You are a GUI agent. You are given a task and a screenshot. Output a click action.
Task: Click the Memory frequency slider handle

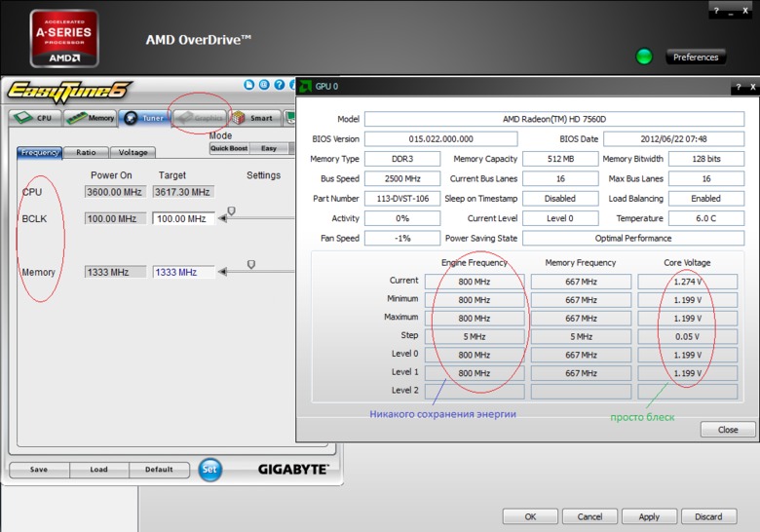pos(251,264)
